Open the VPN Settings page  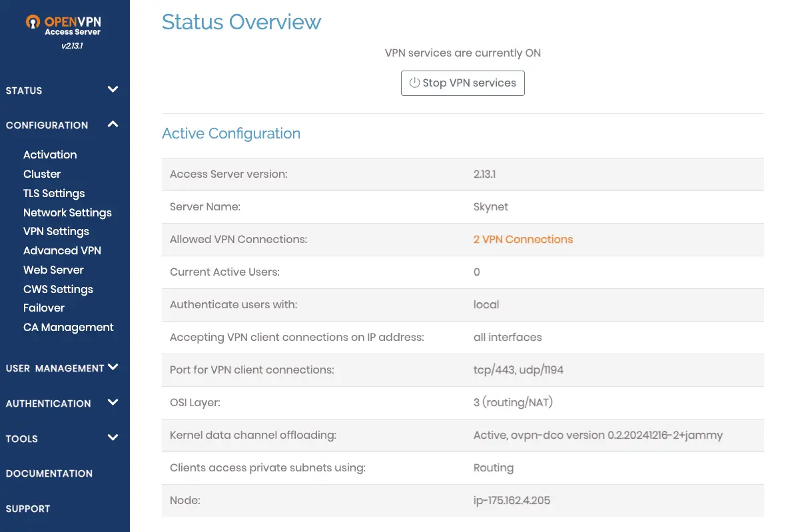coord(56,231)
